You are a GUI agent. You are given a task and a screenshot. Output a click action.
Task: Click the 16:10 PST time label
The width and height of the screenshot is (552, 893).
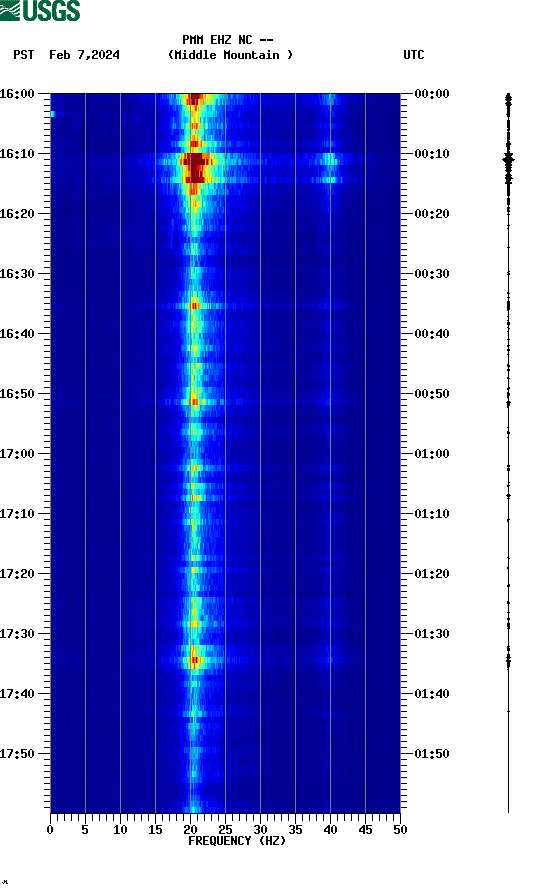pos(17,154)
